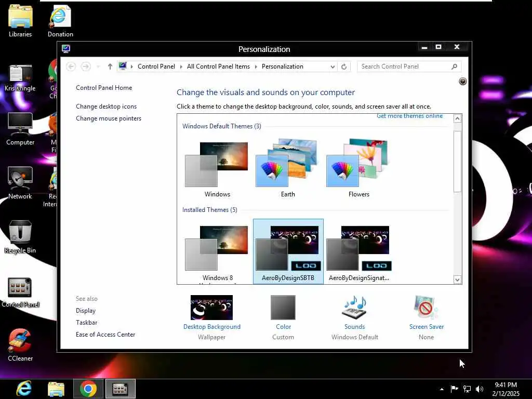
Task: Click the Forward navigation arrow
Action: click(86, 66)
